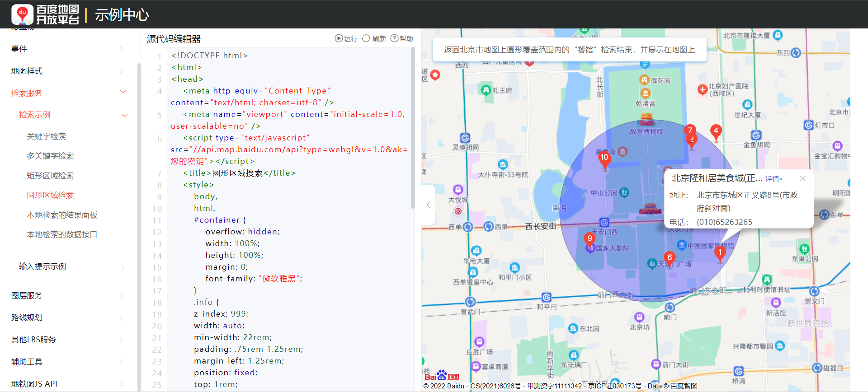Click 御花园 attraction icon
Screen dimensions: 868x392
[x=644, y=80]
